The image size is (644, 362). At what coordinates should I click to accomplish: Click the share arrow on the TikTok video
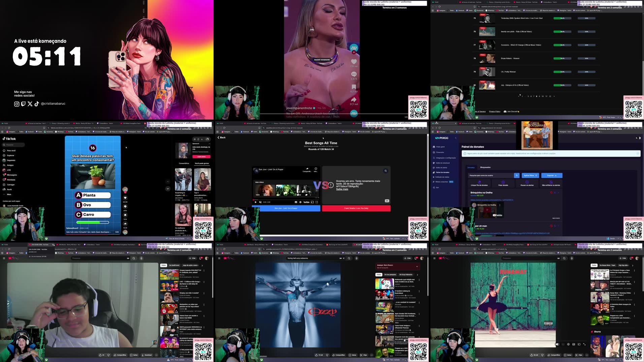(125, 224)
